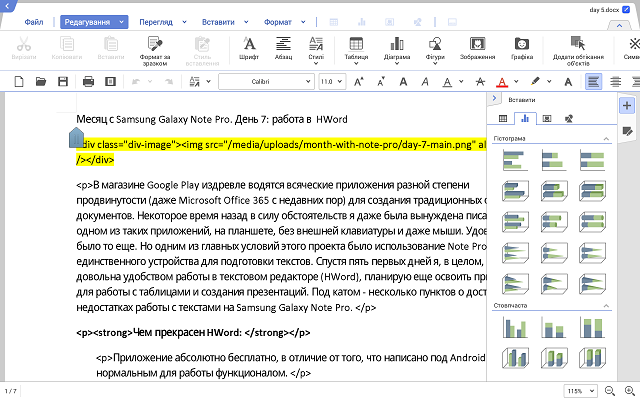This screenshot has width=640, height=400.
Task: Insert an image with the Зображення button
Action: coord(477,48)
